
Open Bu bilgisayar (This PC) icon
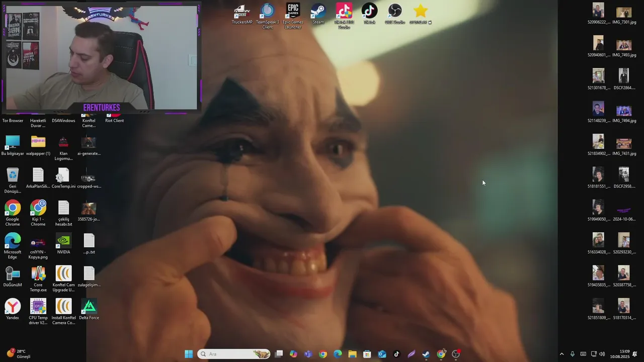tap(13, 145)
